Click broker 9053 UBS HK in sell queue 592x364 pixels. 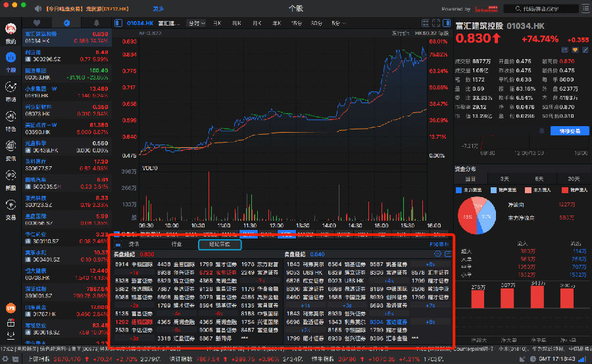[x=305, y=272]
